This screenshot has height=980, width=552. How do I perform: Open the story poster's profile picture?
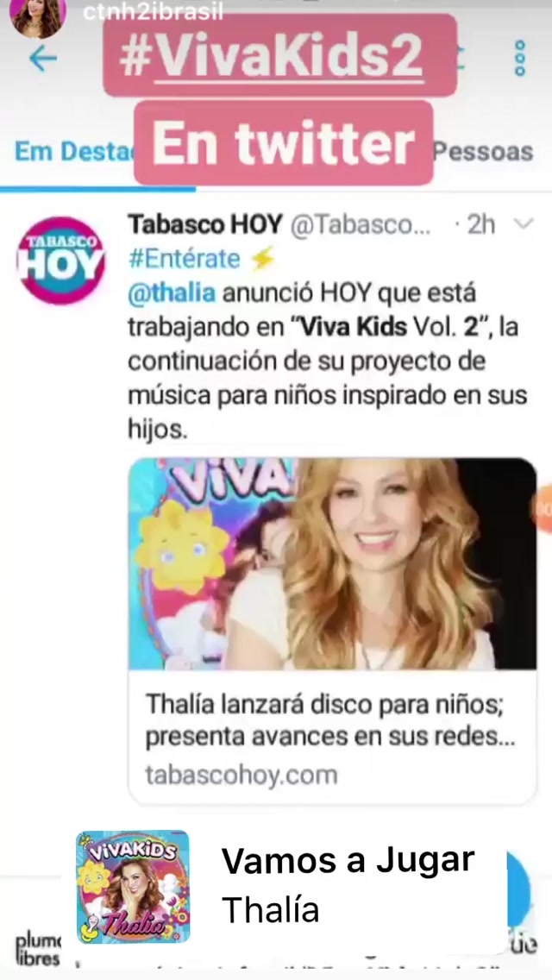[37, 19]
